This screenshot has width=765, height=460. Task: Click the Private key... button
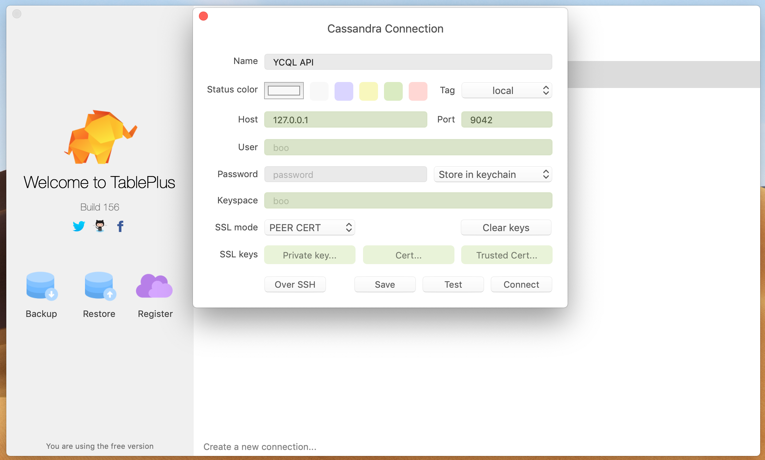(x=310, y=255)
